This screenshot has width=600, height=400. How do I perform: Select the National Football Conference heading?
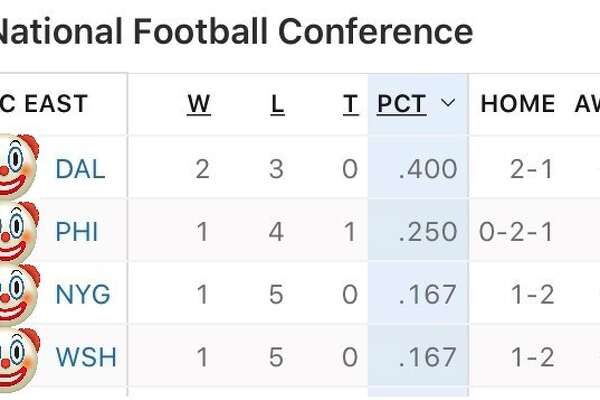(x=235, y=31)
